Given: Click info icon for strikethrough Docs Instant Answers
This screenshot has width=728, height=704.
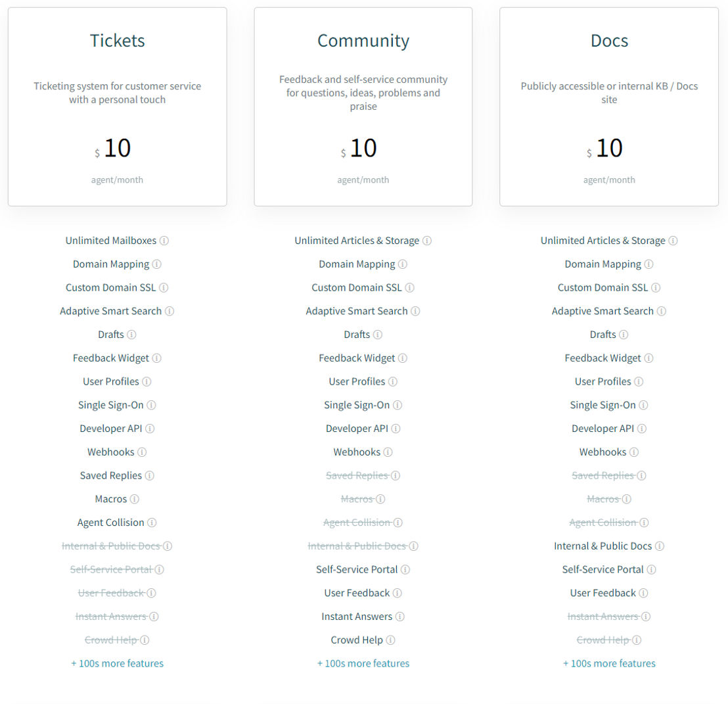Looking at the screenshot, I should [x=646, y=616].
